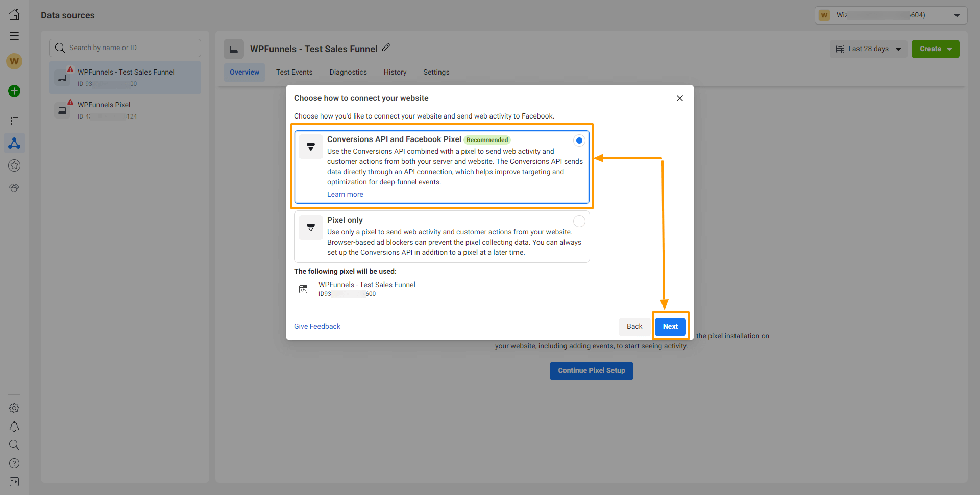Click the Learn more link
The height and width of the screenshot is (495, 980).
tap(345, 194)
